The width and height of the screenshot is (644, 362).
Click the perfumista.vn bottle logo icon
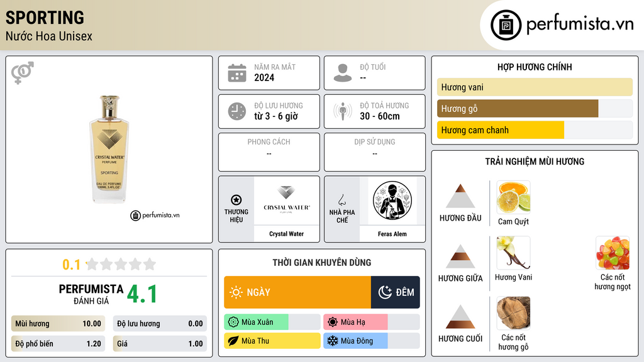point(506,25)
